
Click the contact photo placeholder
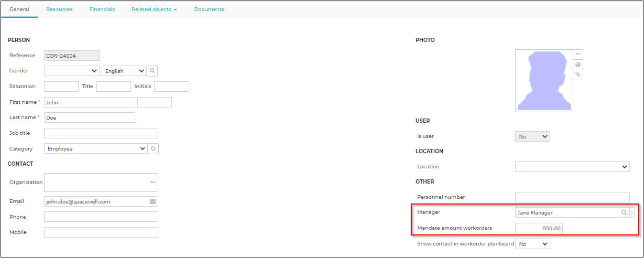click(544, 81)
